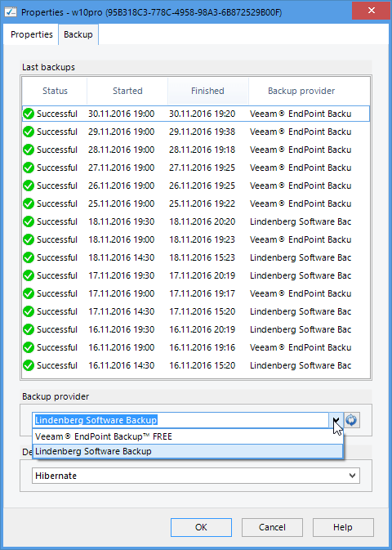
Task: Click green check icon of 28.11.2016 19:00 backup
Action: 29,150
